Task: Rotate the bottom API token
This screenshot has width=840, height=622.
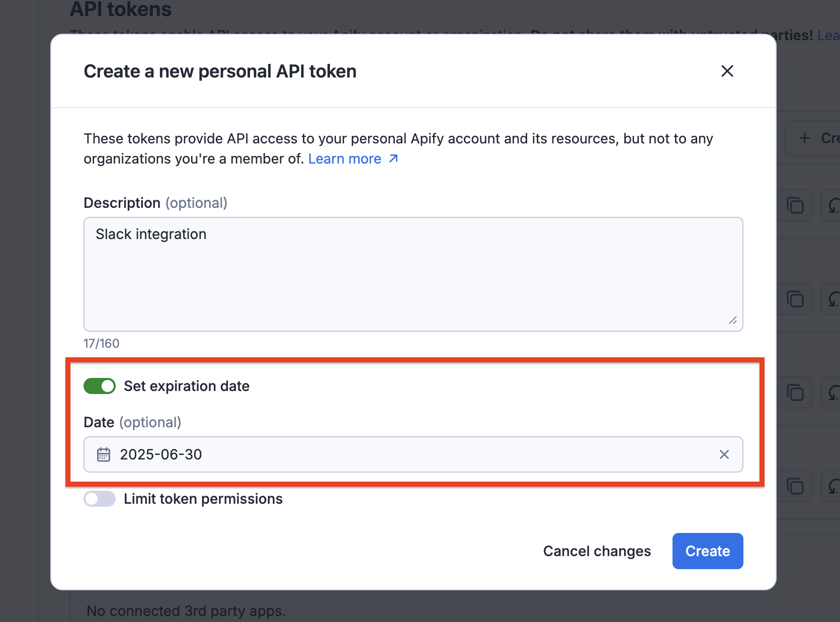Action: (833, 486)
